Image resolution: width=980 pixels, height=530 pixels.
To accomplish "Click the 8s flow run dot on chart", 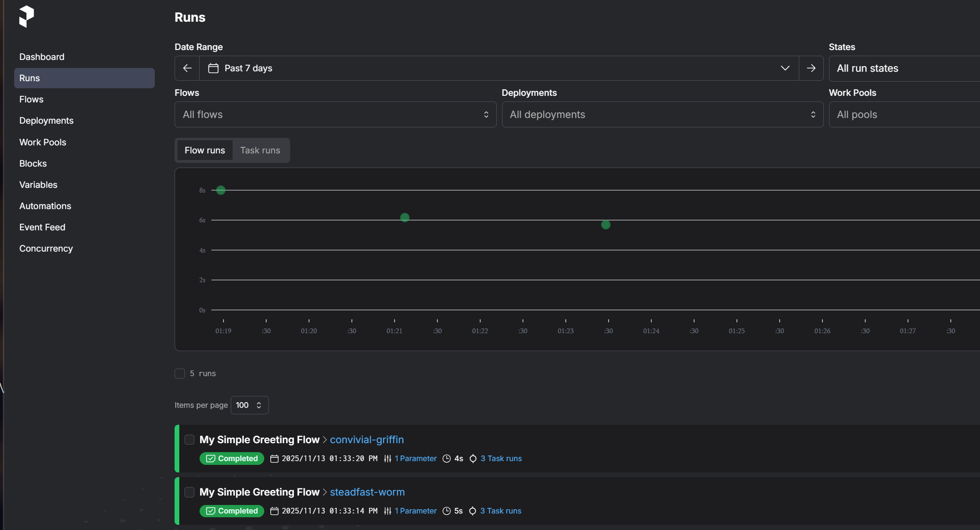I will (x=221, y=190).
